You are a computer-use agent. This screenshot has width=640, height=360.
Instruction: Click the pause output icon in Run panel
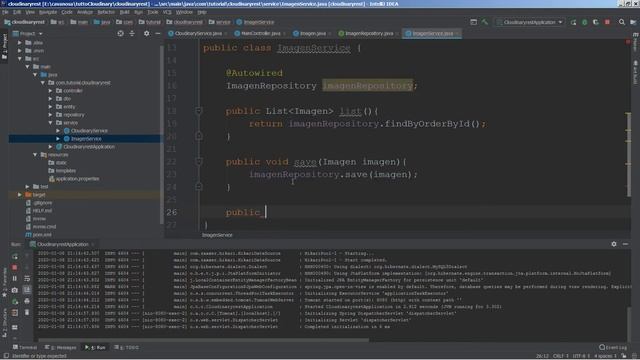(x=15, y=278)
